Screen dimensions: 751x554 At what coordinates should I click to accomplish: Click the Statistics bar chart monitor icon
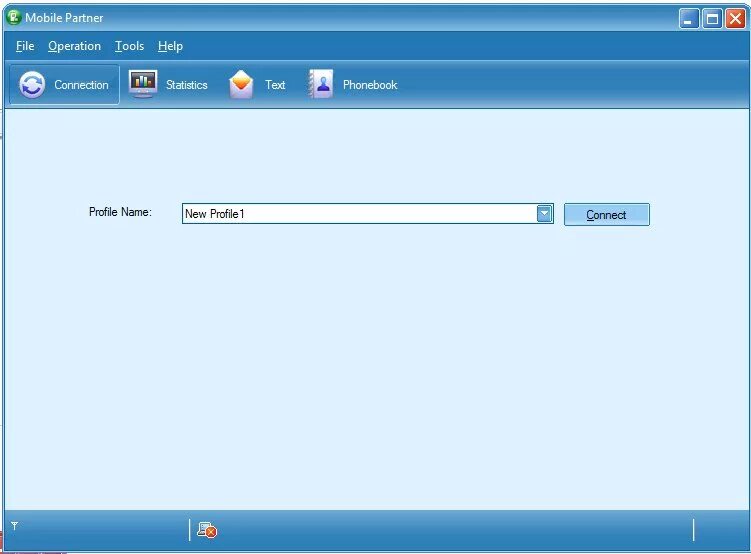(x=143, y=84)
